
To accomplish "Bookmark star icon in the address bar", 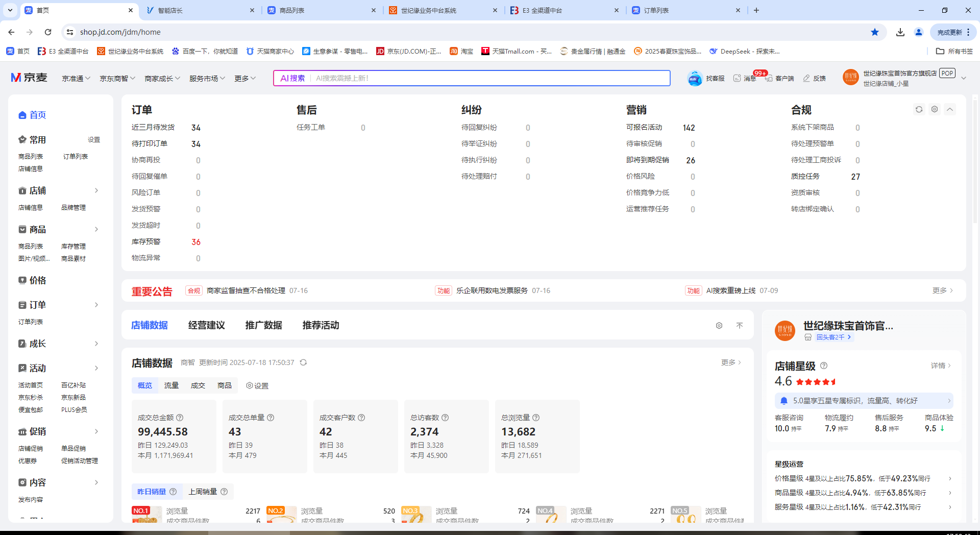I will pyautogui.click(x=875, y=32).
